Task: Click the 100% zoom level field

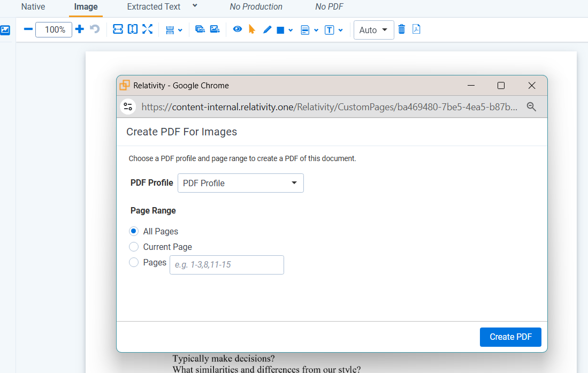Action: pos(54,29)
